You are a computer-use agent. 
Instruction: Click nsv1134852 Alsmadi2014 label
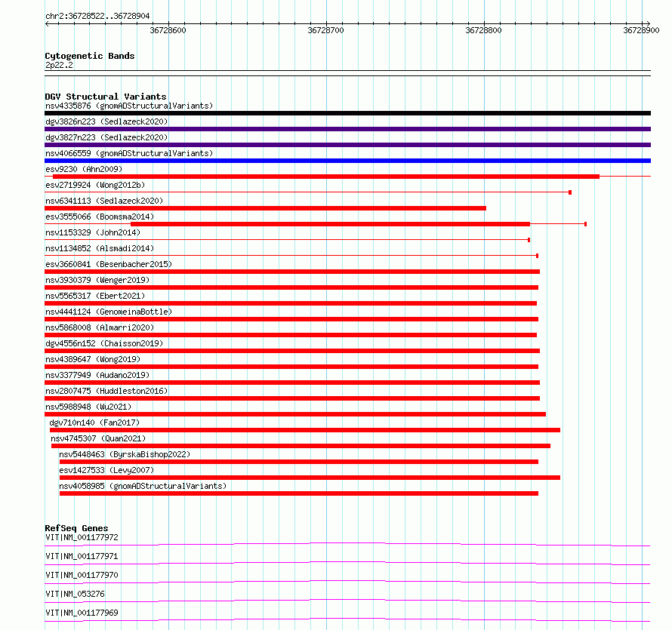(x=100, y=248)
